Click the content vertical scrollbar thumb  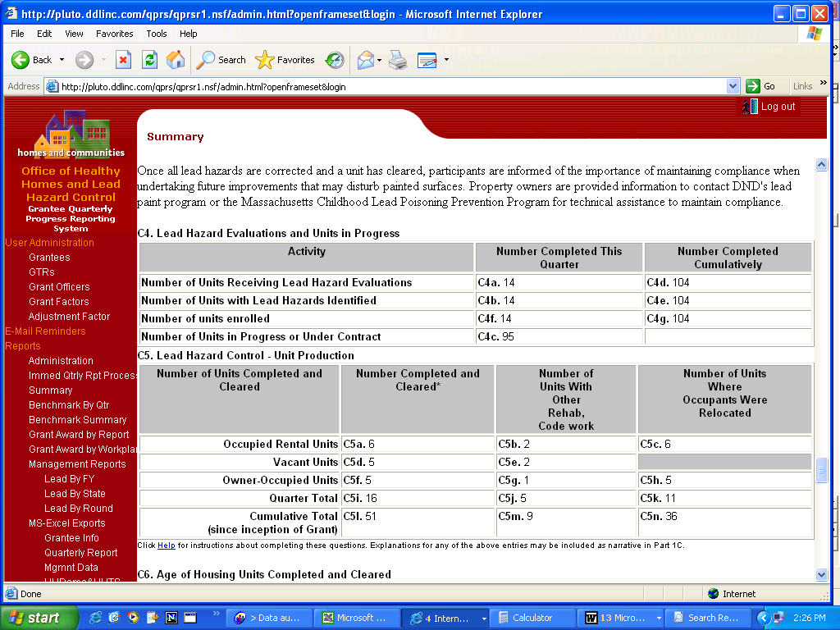[x=821, y=471]
